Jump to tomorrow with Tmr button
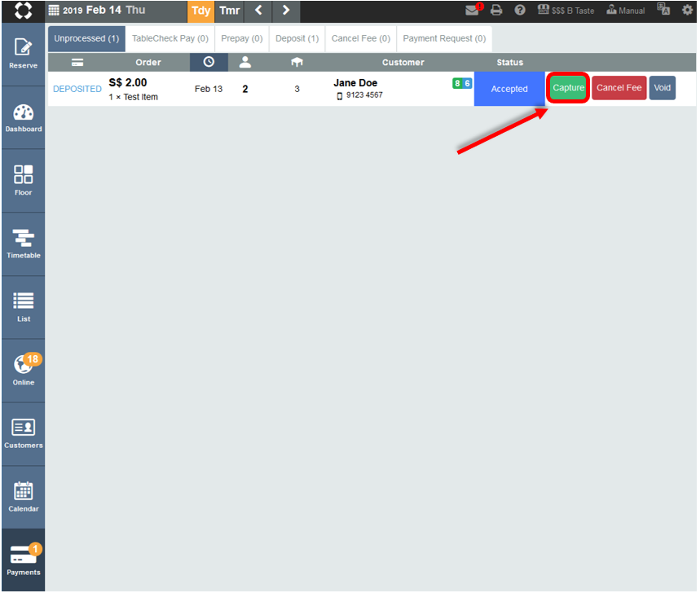 (x=230, y=11)
